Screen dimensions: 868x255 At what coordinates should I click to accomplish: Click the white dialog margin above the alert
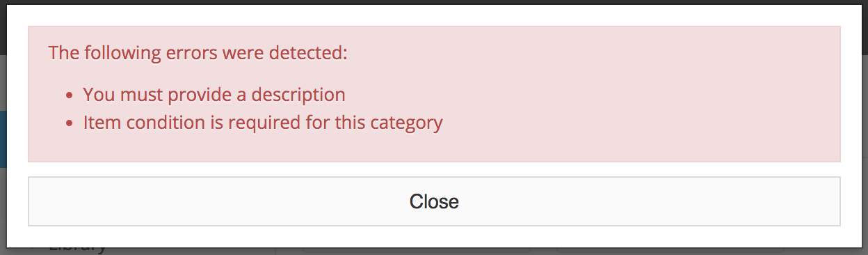pyautogui.click(x=434, y=15)
